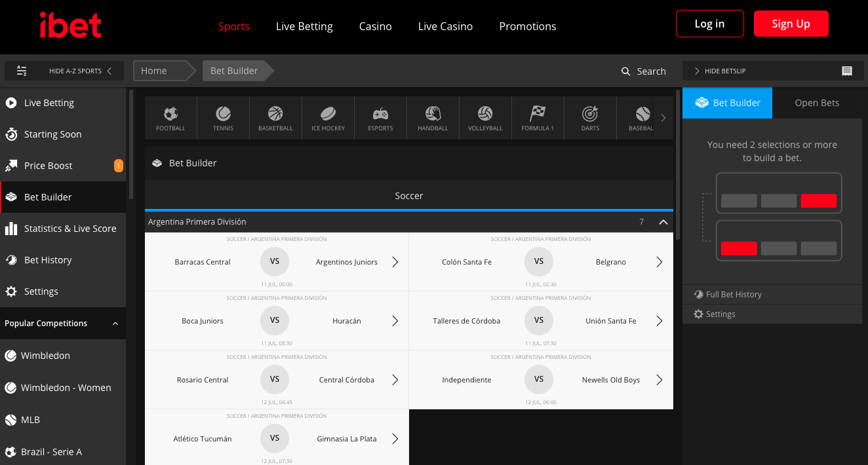868x465 pixels.
Task: Collapse the Argentina Primera División league
Action: 663,222
